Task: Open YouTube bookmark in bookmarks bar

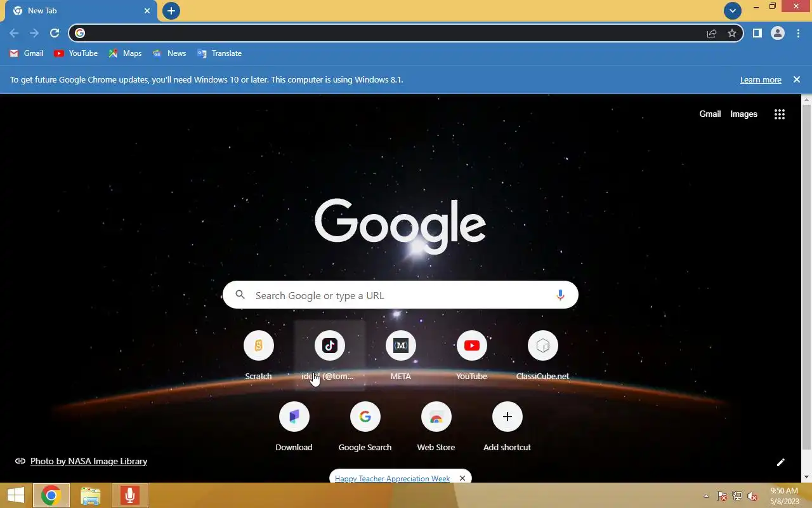Action: 76,53
